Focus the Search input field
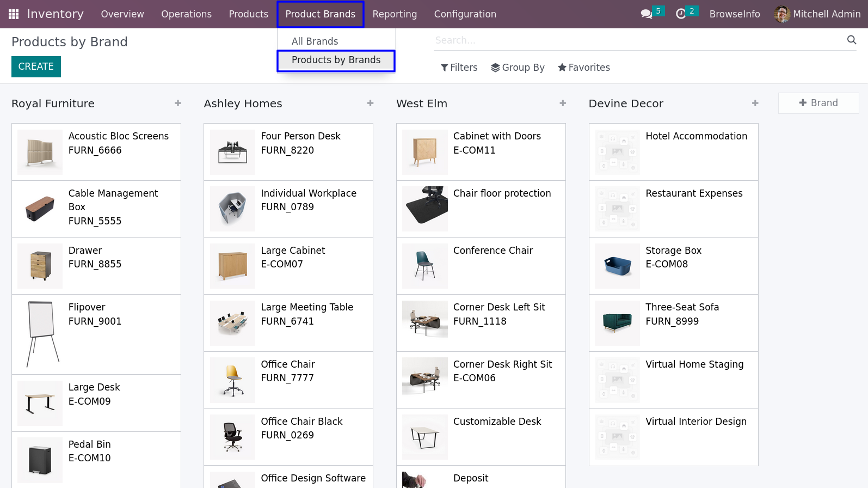 [639, 40]
